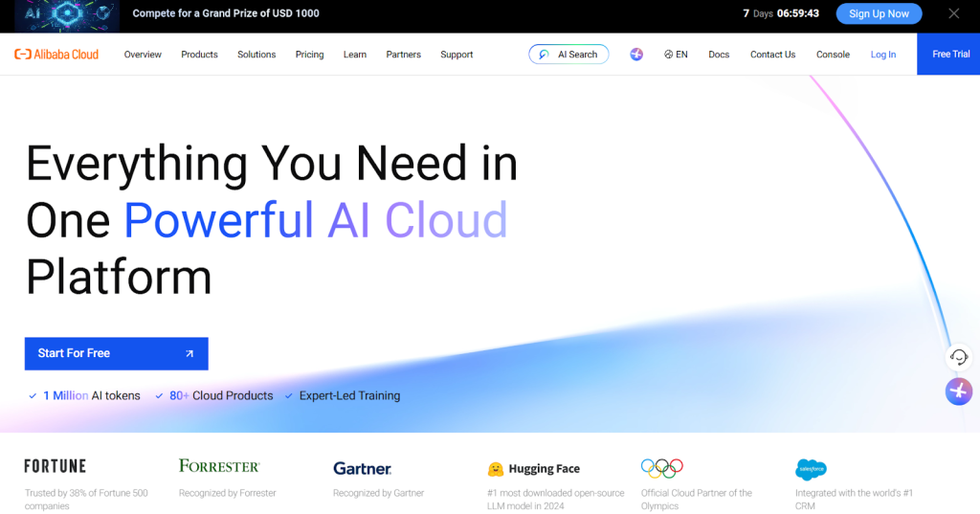Click the customer support headset icon
Viewport: 980px width, 514px height.
[958, 357]
